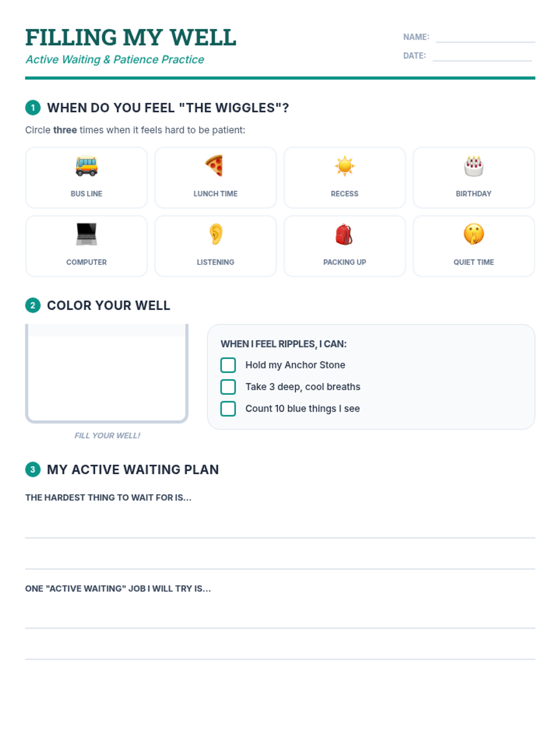Viewport: 560px width, 747px height.
Task: Choose the birthday cake icon
Action: (474, 166)
